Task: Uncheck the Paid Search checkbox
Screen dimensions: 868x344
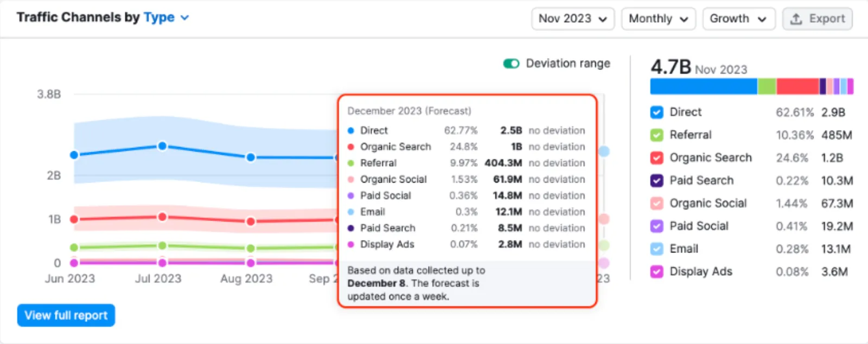Action: (656, 180)
